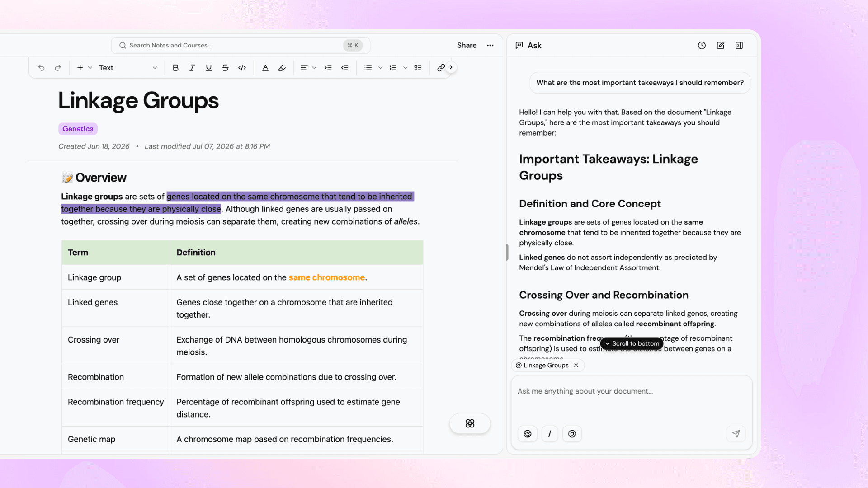Open the Text style dropdown
This screenshot has width=868, height=488.
click(x=128, y=68)
